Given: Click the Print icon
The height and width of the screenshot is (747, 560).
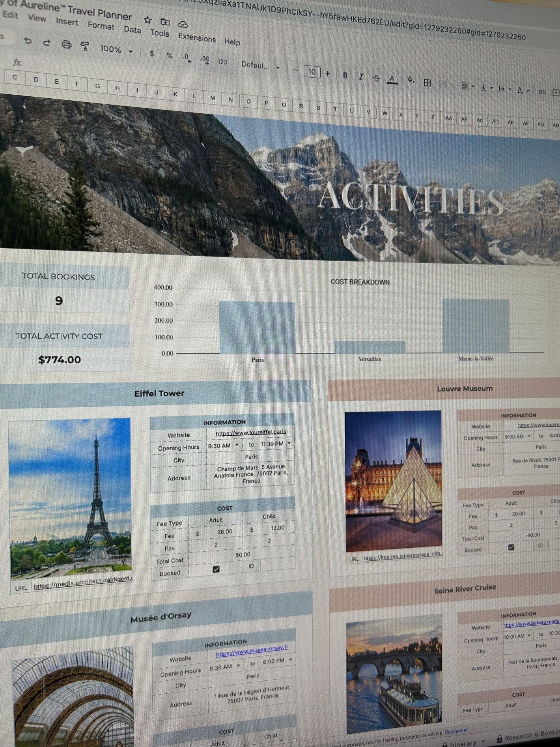Looking at the screenshot, I should point(66,44).
